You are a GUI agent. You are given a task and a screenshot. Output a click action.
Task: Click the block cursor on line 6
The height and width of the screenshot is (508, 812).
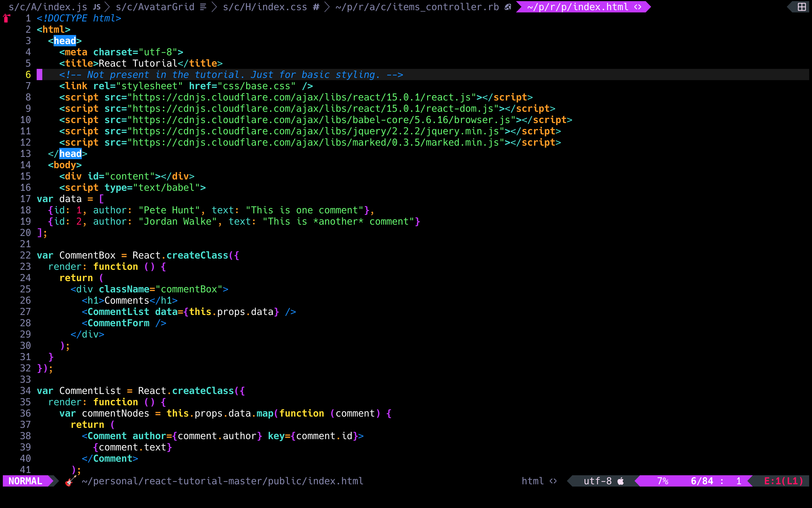click(39, 75)
